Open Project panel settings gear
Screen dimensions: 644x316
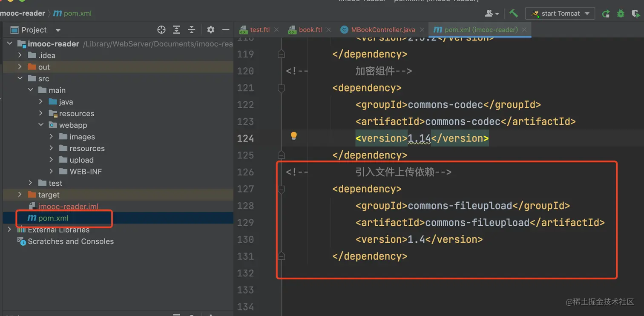click(210, 30)
